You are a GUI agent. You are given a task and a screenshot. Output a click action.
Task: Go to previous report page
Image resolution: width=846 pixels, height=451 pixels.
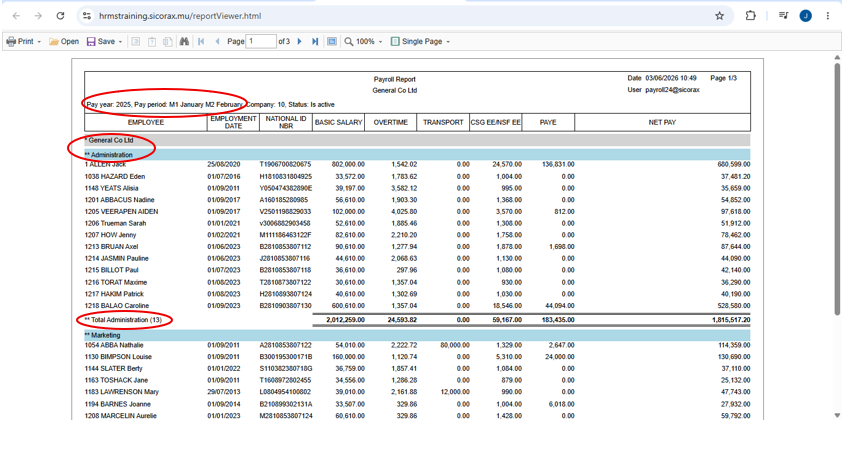(217, 42)
